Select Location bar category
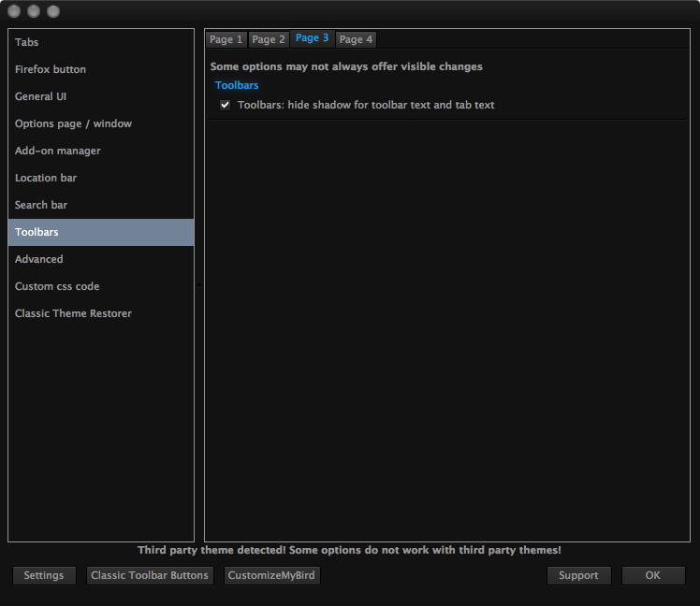This screenshot has width=700, height=606. 101,178
